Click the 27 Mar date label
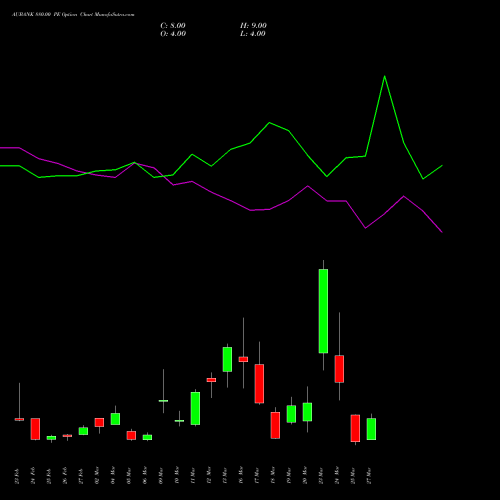The image size is (500, 500). click(x=369, y=476)
